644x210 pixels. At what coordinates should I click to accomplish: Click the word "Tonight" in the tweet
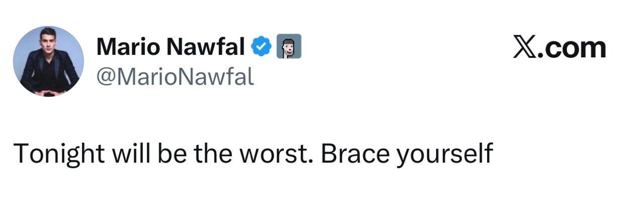(59, 154)
